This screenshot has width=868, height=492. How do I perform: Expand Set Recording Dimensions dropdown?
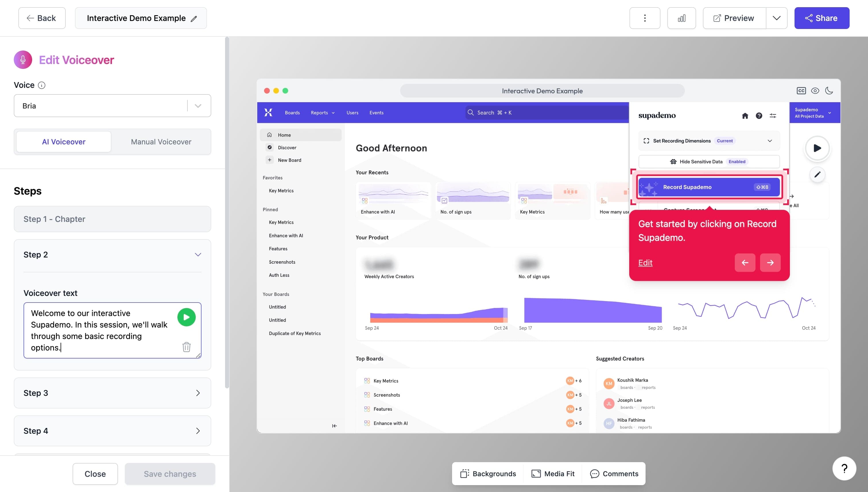[709, 141]
